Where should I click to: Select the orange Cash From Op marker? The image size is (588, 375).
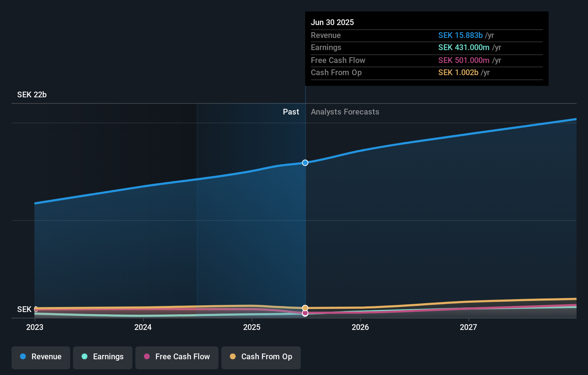pos(305,307)
